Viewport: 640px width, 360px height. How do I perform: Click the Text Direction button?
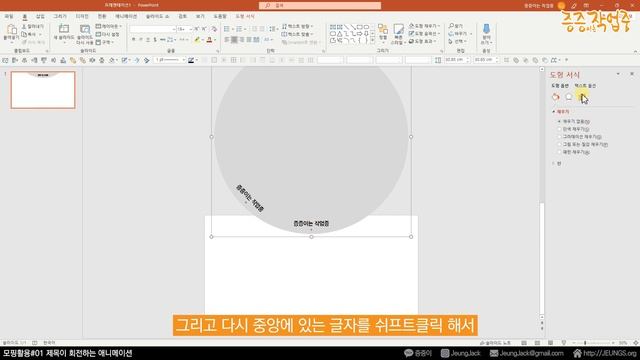298,26
